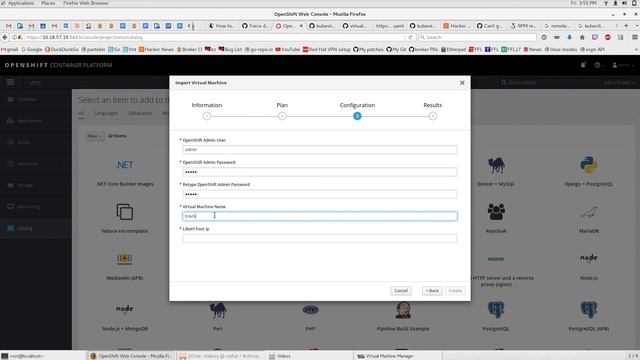This screenshot has height=360, width=640.
Task: Select the Configuration wizard step circle
Action: pyautogui.click(x=357, y=116)
